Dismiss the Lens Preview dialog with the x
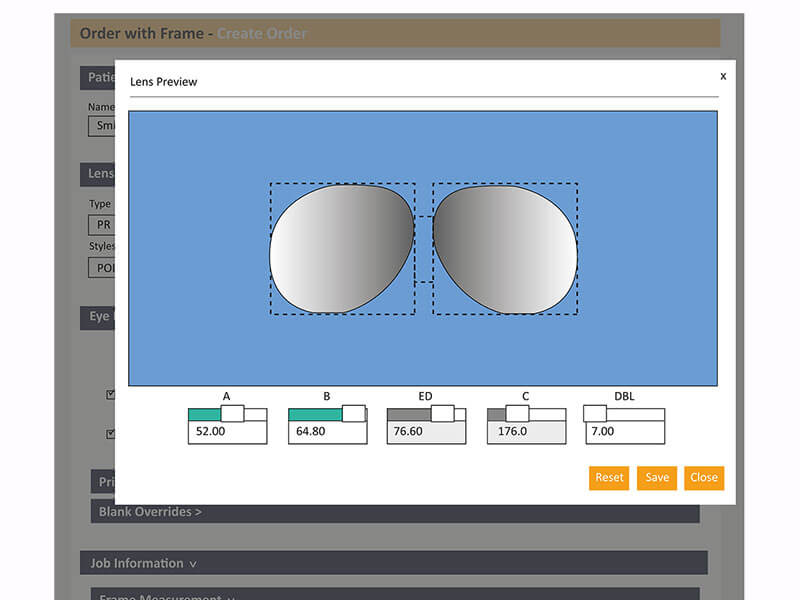Screen dimensions: 800x600 tap(723, 76)
